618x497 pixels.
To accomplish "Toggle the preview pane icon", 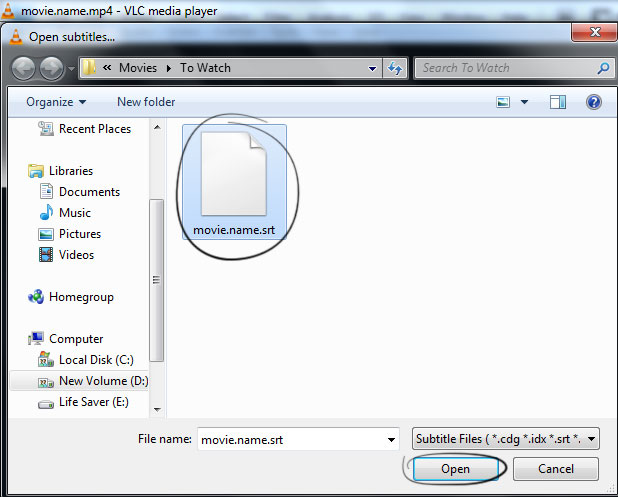I will pyautogui.click(x=558, y=102).
